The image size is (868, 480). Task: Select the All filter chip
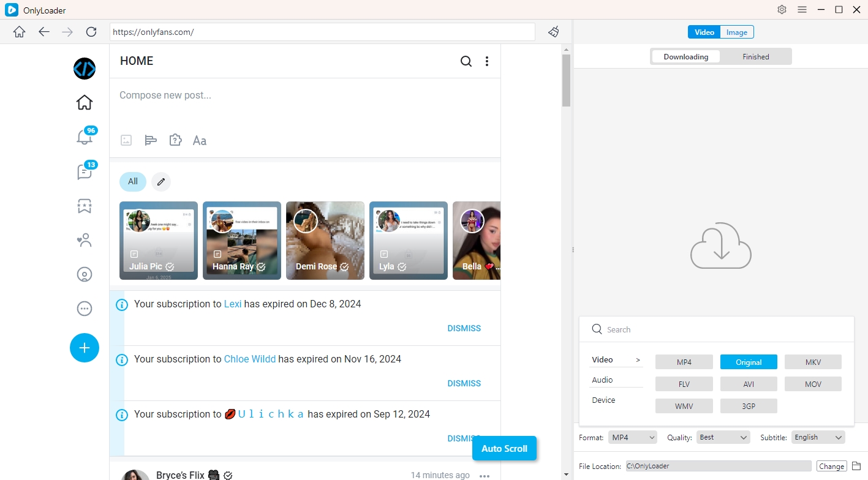133,182
